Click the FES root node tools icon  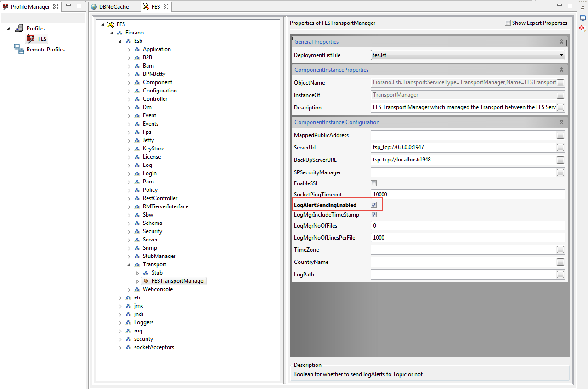coord(111,24)
